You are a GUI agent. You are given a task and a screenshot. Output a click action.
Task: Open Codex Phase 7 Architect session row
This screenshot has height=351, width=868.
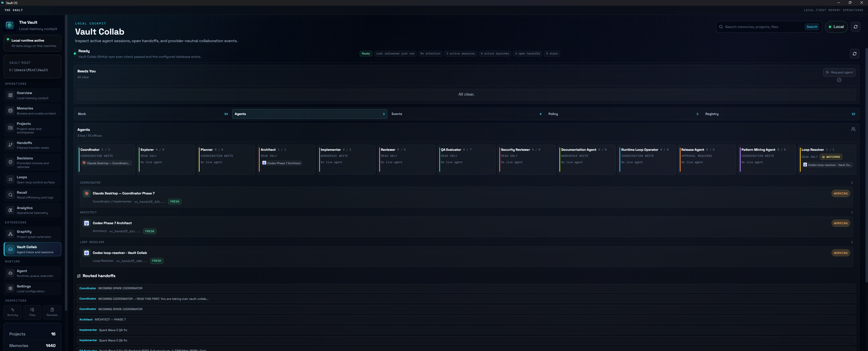[466, 227]
